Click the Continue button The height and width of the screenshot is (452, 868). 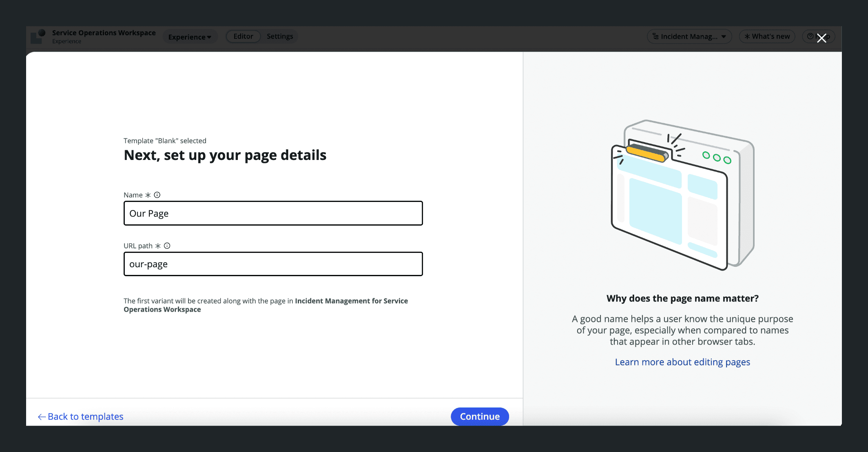pyautogui.click(x=480, y=417)
